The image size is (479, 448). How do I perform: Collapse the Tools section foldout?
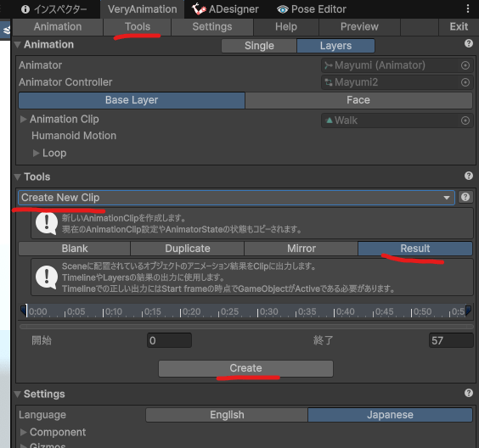18,177
